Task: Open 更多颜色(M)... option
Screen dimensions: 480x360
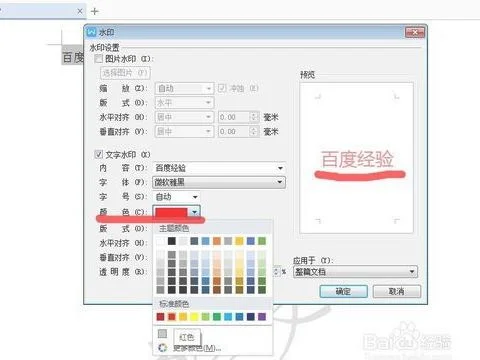Action: (x=197, y=348)
